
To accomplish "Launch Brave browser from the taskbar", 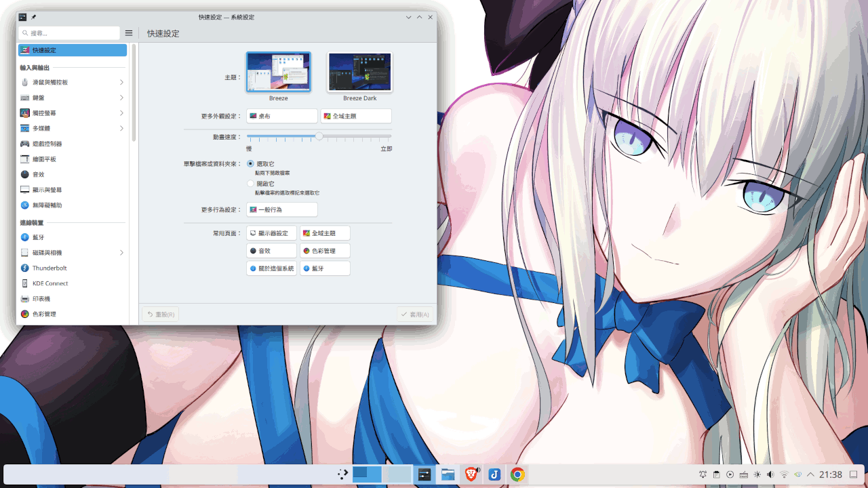I will pos(471,474).
